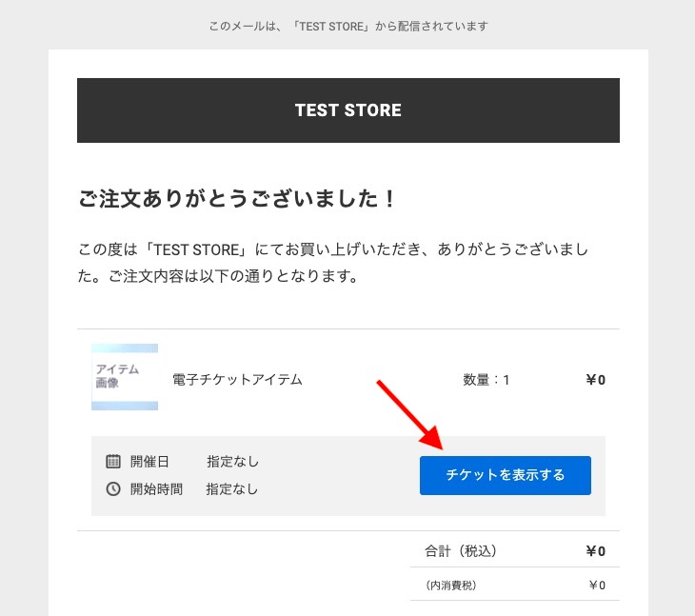This screenshot has width=695, height=616.
Task: Select the TEST STORE header banner
Action: [x=347, y=110]
